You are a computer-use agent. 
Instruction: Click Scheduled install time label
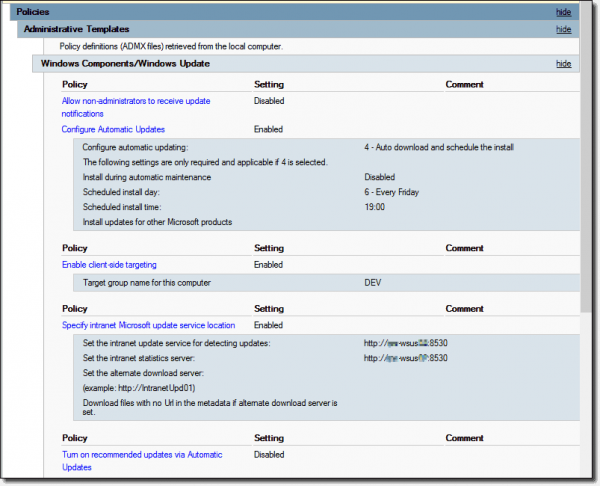click(122, 207)
